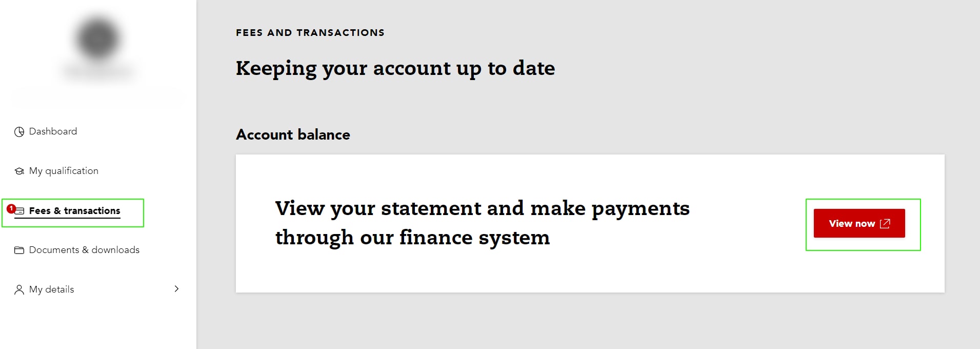Click the View your statement card text
This screenshot has width=980, height=349.
click(482, 223)
